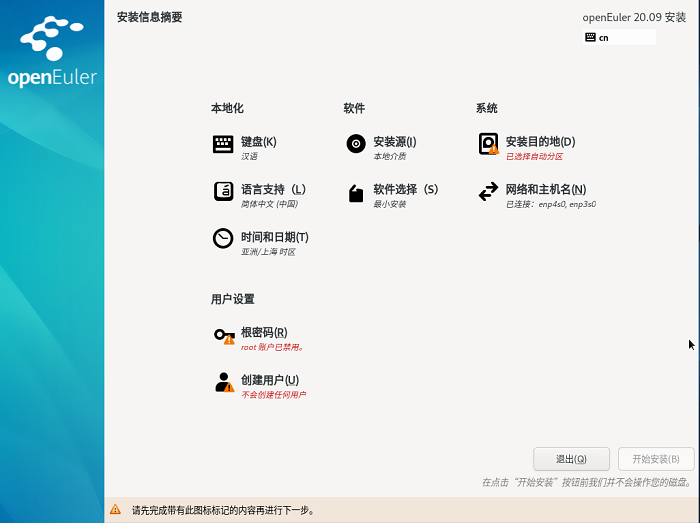The height and width of the screenshot is (523, 700).
Task: Select the 最小安装 status text
Action: tap(390, 204)
